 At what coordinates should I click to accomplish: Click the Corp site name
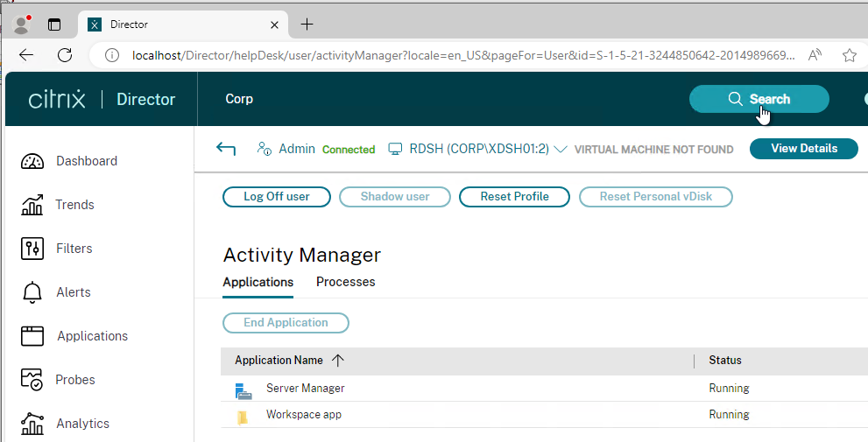pos(239,99)
